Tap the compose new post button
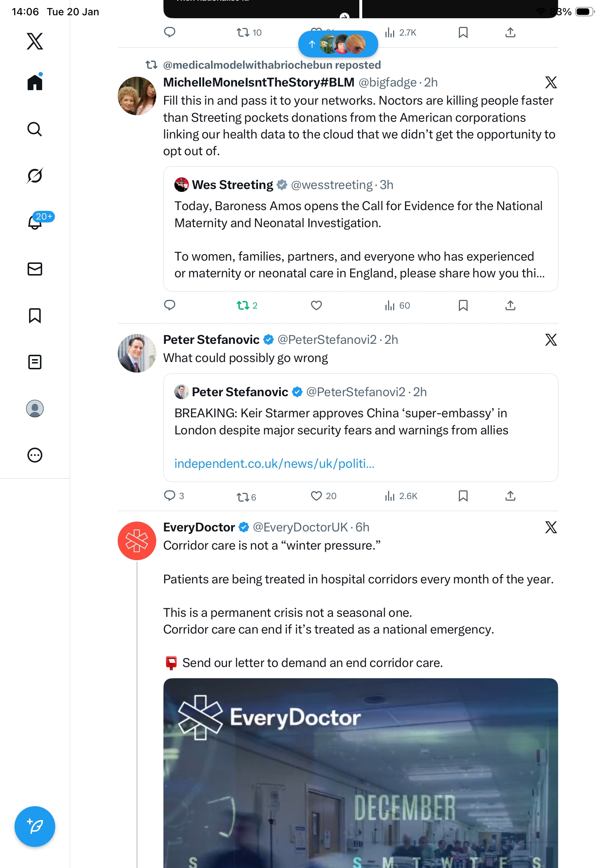This screenshot has height=868, width=606. point(35,826)
